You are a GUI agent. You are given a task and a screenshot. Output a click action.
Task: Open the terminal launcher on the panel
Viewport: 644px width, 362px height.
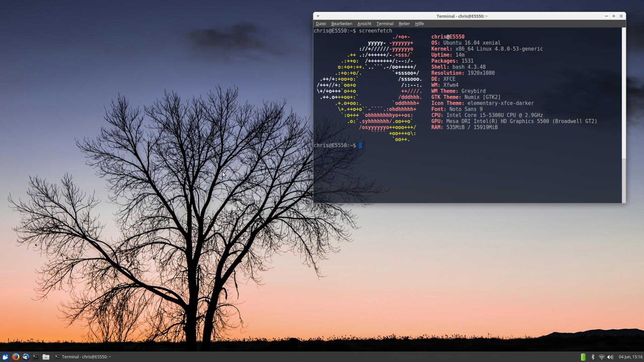pyautogui.click(x=36, y=357)
